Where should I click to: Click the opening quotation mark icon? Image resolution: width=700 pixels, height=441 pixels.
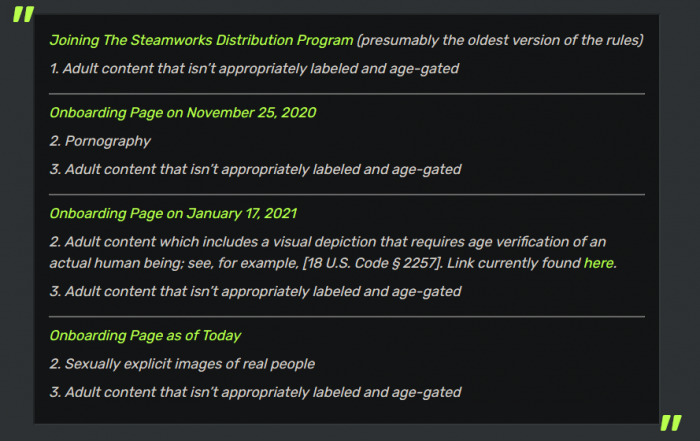(x=24, y=17)
